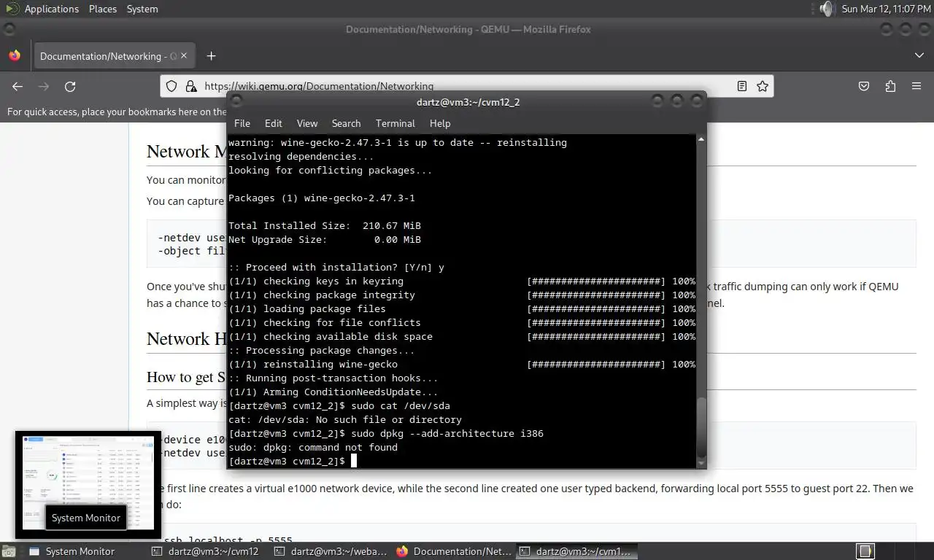Click the terminal scrollbar up arrow

[x=701, y=139]
